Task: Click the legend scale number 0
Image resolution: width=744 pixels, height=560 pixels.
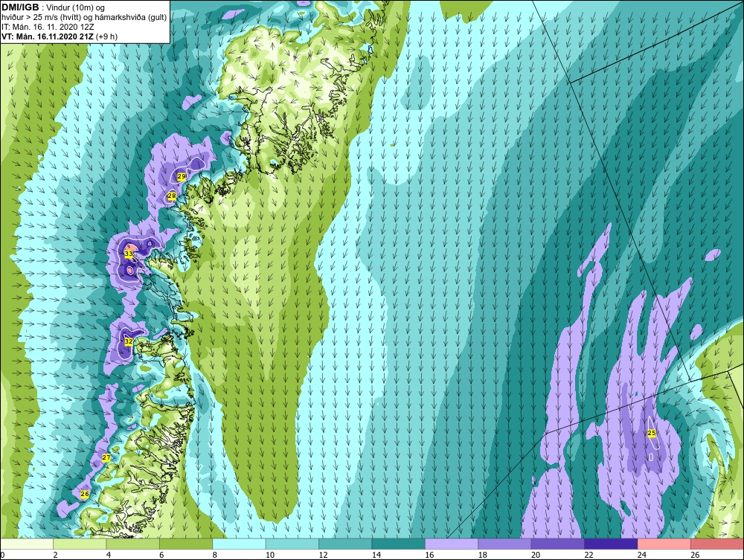Action: [x=2, y=555]
